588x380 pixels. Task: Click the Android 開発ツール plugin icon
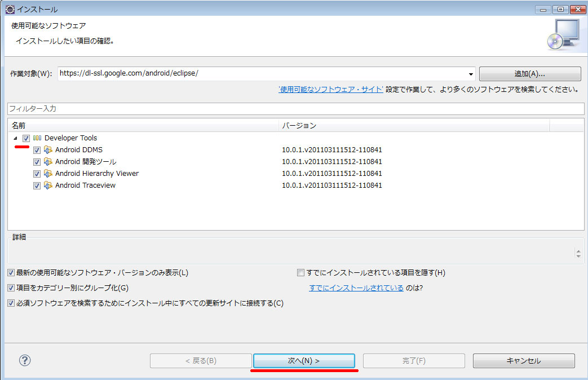[x=48, y=162]
